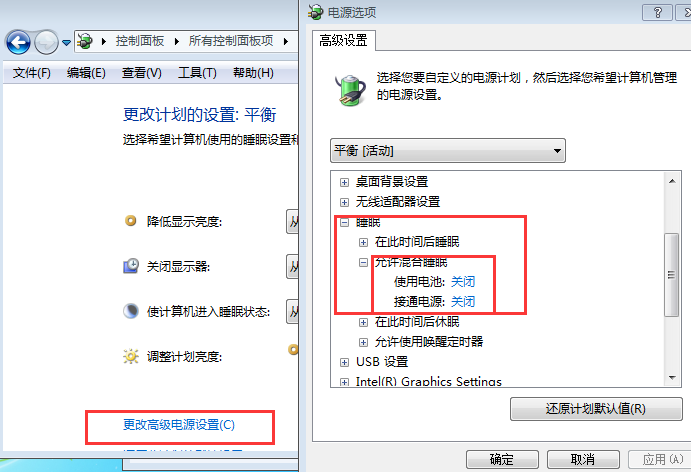Click the sleep moon icon
The image size is (691, 472).
[131, 311]
